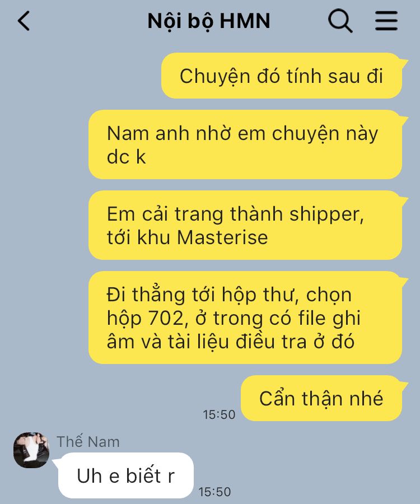The width and height of the screenshot is (420, 504).
Task: Open the hamburger menu for chat options
Action: pos(386,21)
